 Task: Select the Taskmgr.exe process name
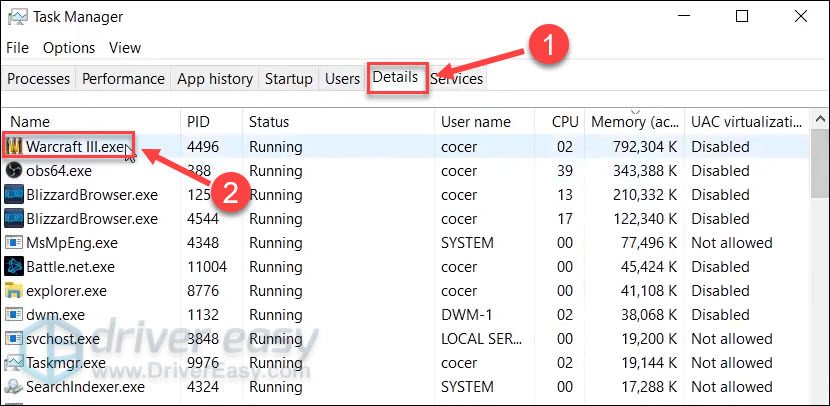[x=66, y=363]
